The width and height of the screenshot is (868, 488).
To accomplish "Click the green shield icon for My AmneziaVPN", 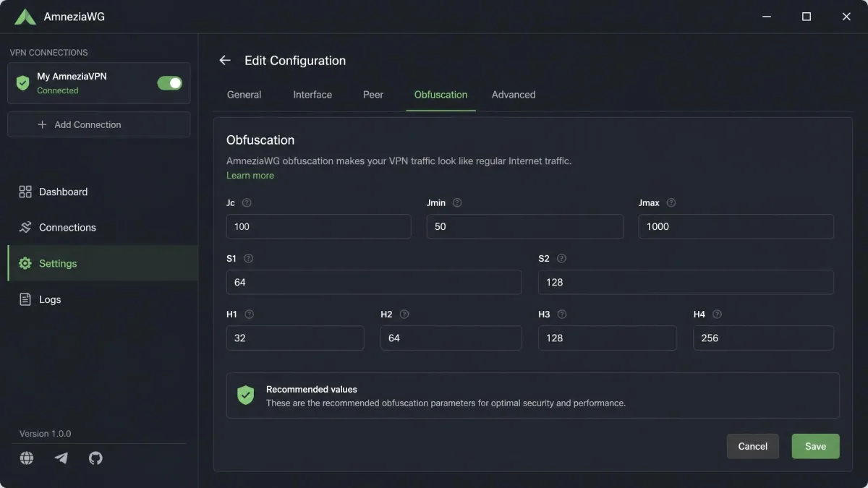I will (22, 83).
